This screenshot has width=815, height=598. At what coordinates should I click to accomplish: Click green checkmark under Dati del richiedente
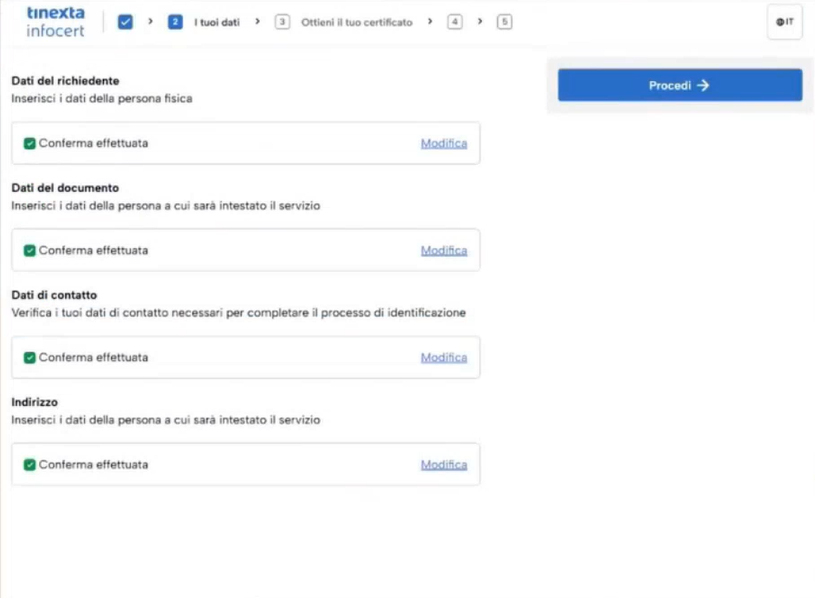click(x=30, y=143)
